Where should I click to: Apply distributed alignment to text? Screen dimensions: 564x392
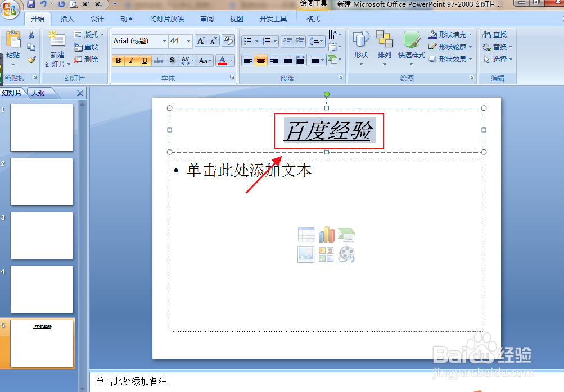[x=301, y=60]
